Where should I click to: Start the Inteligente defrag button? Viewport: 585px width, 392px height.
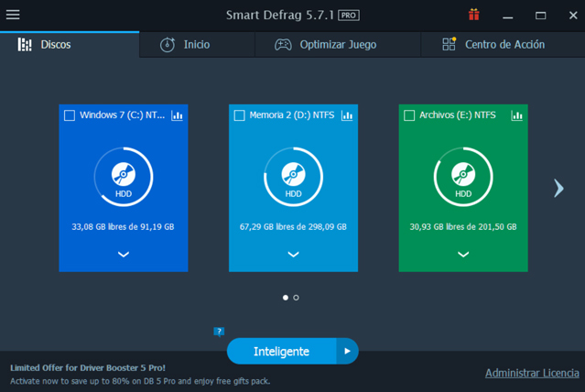pyautogui.click(x=281, y=352)
